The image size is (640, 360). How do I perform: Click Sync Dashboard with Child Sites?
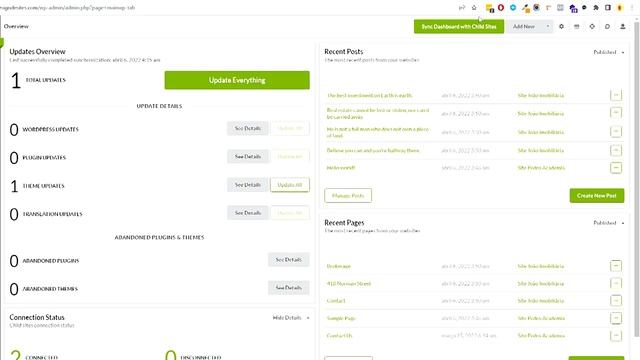coord(459,27)
